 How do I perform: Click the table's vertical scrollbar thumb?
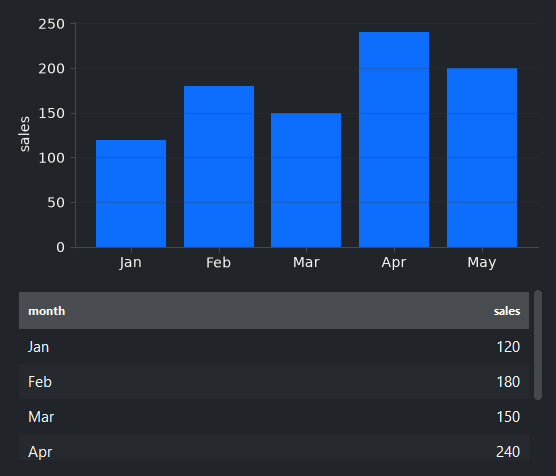click(538, 345)
